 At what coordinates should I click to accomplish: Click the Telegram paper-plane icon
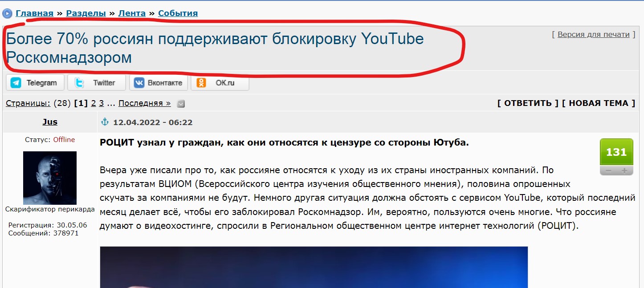pyautogui.click(x=16, y=83)
